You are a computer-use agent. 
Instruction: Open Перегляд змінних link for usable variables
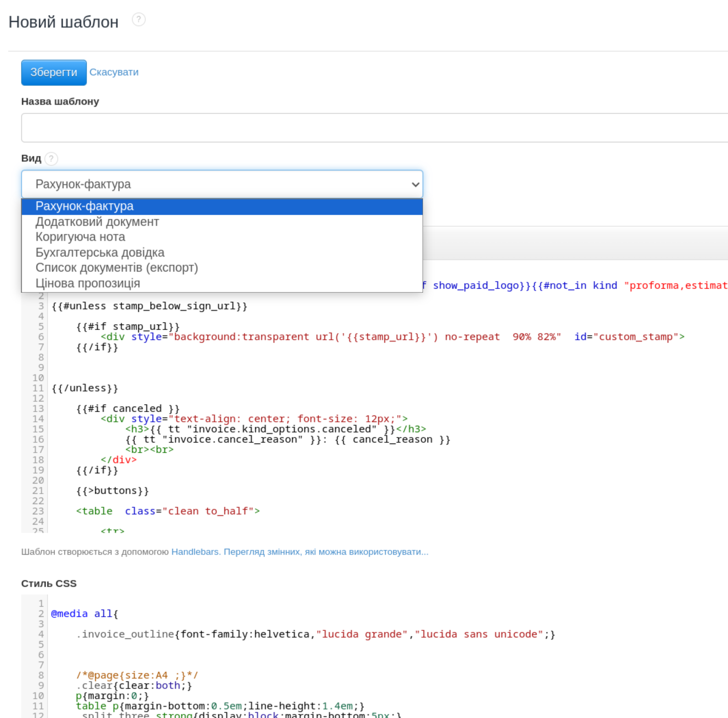[x=325, y=552]
